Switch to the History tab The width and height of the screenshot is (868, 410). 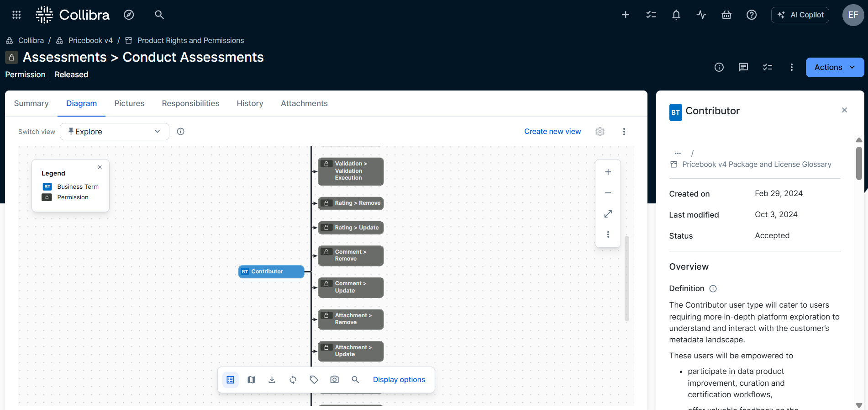point(250,103)
